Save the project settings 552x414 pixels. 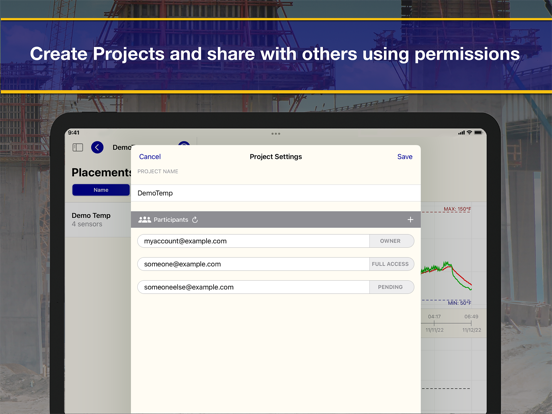point(404,157)
